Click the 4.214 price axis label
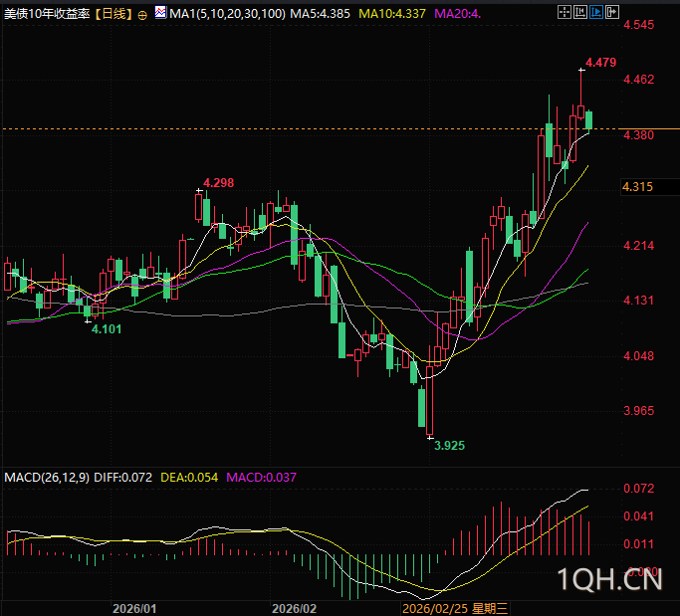 pyautogui.click(x=638, y=246)
